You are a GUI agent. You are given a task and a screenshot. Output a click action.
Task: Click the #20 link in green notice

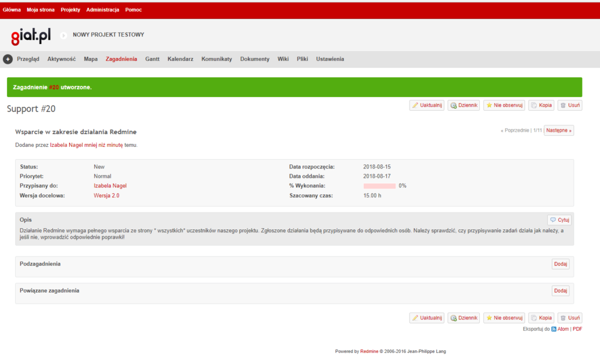(x=54, y=88)
